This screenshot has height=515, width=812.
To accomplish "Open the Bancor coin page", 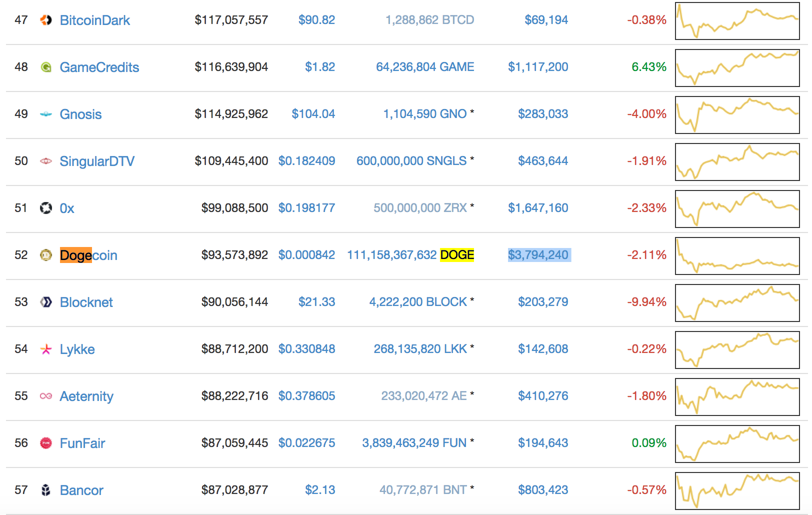I will coord(81,490).
